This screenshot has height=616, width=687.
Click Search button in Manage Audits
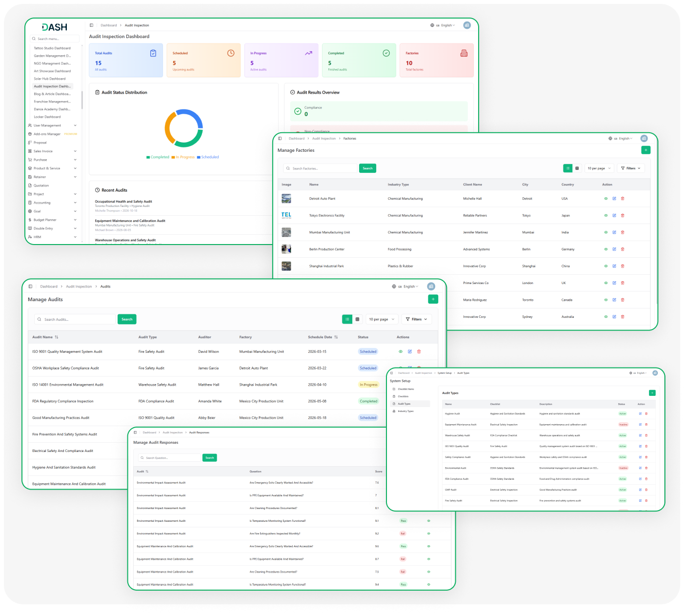[x=127, y=319]
